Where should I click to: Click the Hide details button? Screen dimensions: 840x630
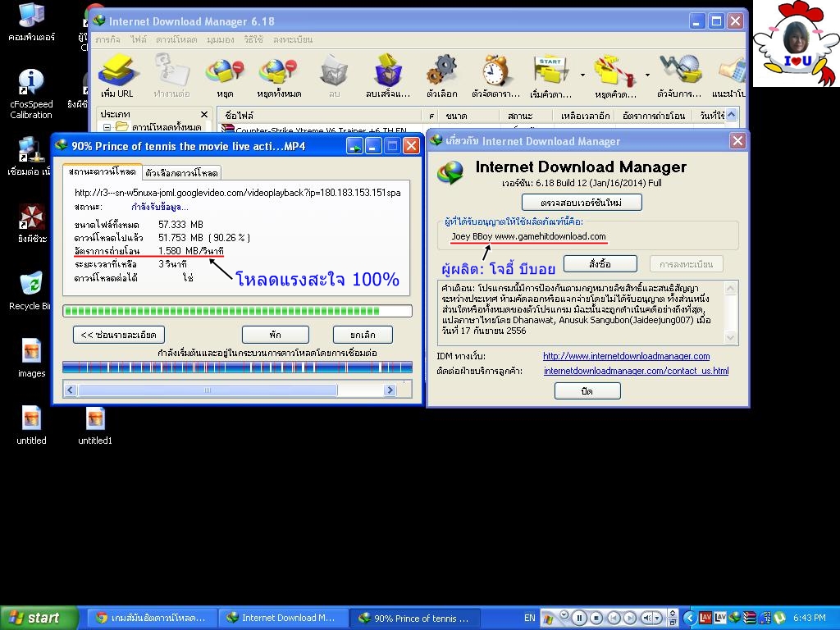(118, 335)
